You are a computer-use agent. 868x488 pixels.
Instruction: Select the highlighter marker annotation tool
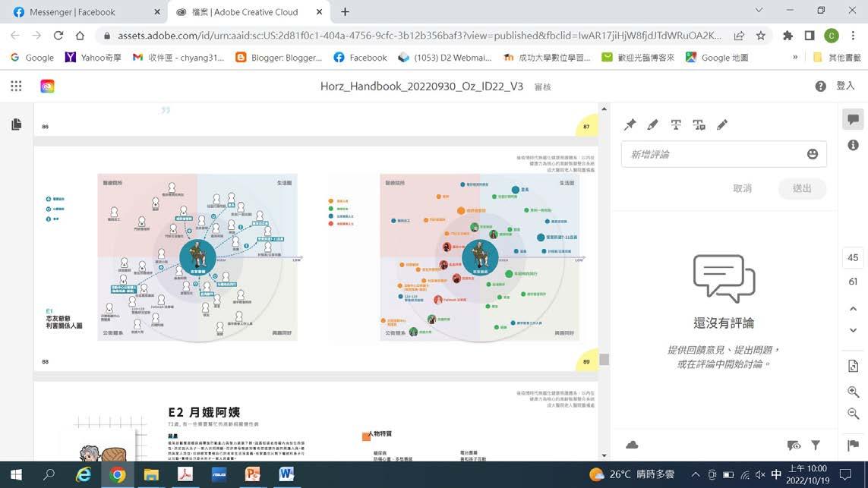click(x=653, y=125)
